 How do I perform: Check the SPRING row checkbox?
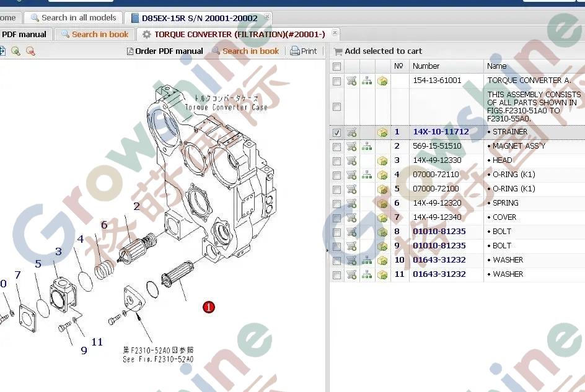point(336,204)
